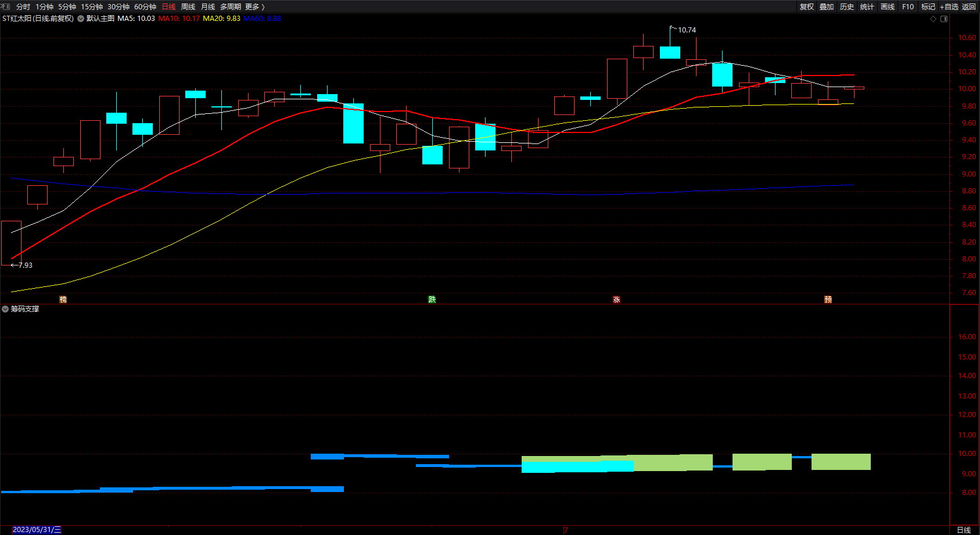Click the 2023/05/31/三 date label
The height and width of the screenshot is (535, 980).
pos(37,530)
